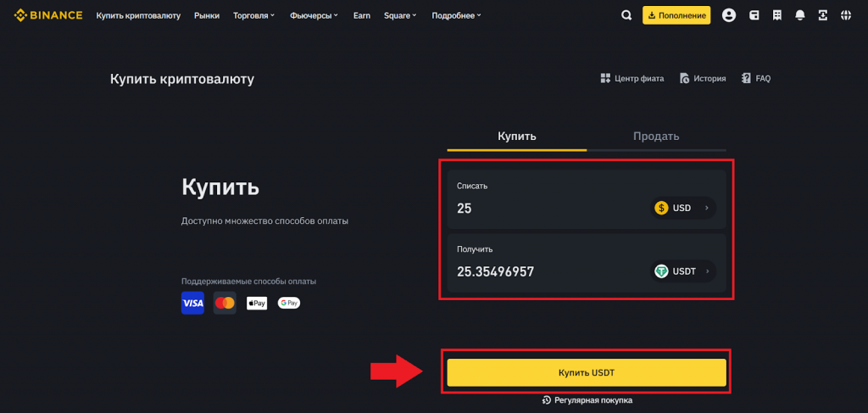Open the USDT currency selector
The height and width of the screenshot is (413, 868).
pos(683,271)
